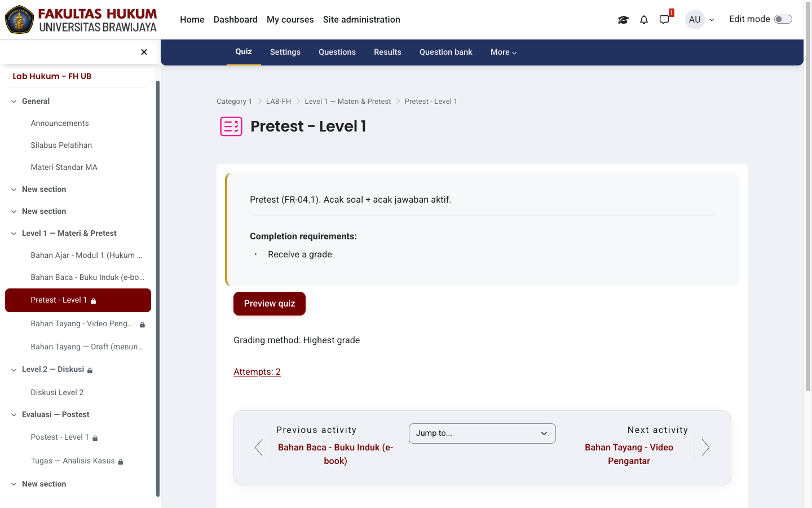
Task: Click Pretest - Level 1 breadcrumb
Action: (x=431, y=102)
